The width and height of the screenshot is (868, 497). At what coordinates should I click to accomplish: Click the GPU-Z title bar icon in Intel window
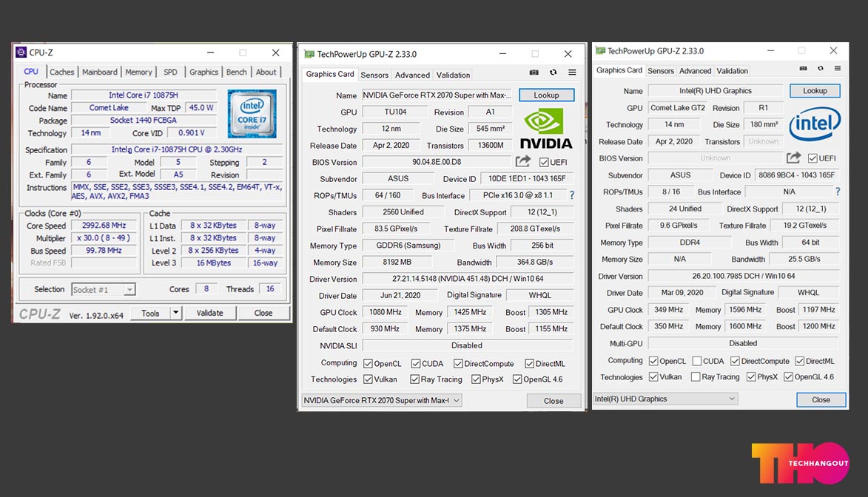(x=600, y=51)
